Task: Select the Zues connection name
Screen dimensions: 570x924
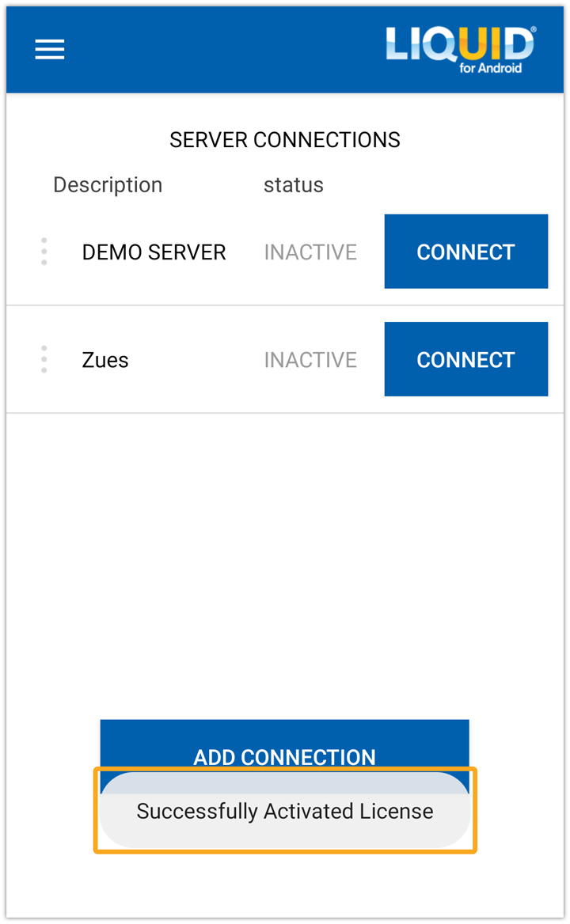Action: click(x=105, y=360)
